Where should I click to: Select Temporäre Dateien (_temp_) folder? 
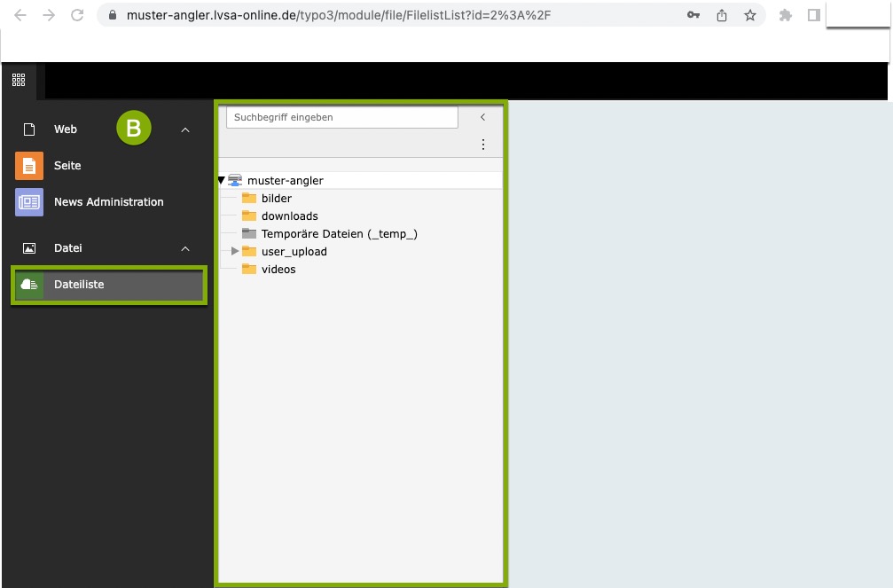coord(340,234)
